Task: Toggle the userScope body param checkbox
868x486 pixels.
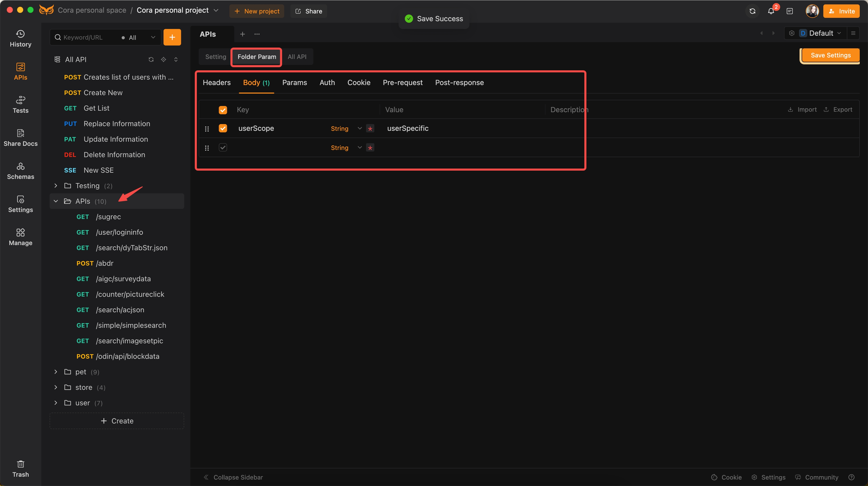Action: (223, 128)
